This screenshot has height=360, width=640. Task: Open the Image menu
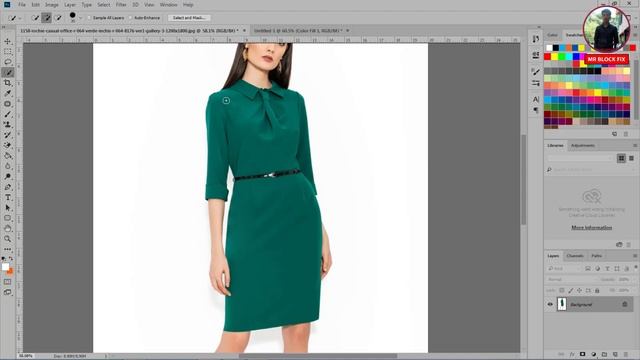click(51, 4)
